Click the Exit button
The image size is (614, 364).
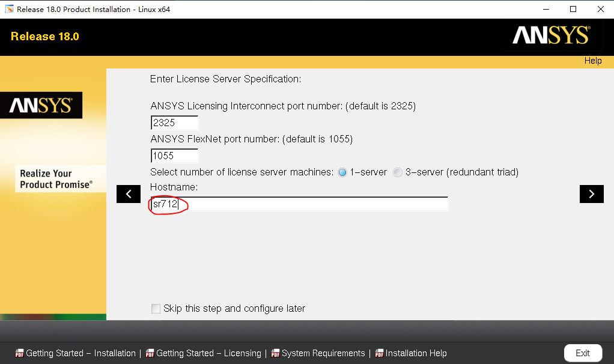tap(583, 353)
